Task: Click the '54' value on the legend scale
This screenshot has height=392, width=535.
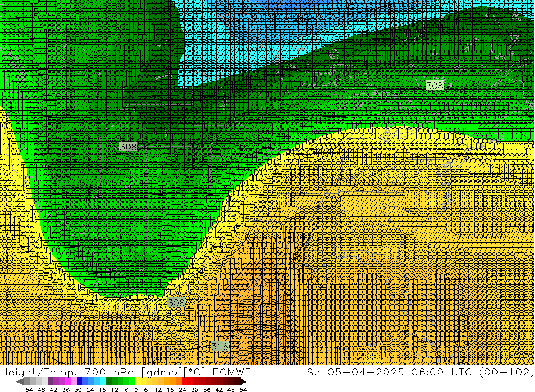Action: [243, 390]
